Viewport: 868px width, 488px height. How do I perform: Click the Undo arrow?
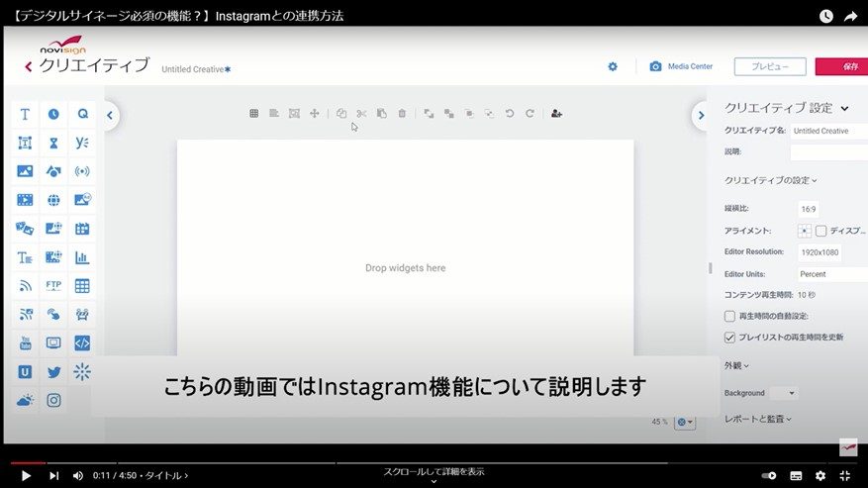[510, 114]
